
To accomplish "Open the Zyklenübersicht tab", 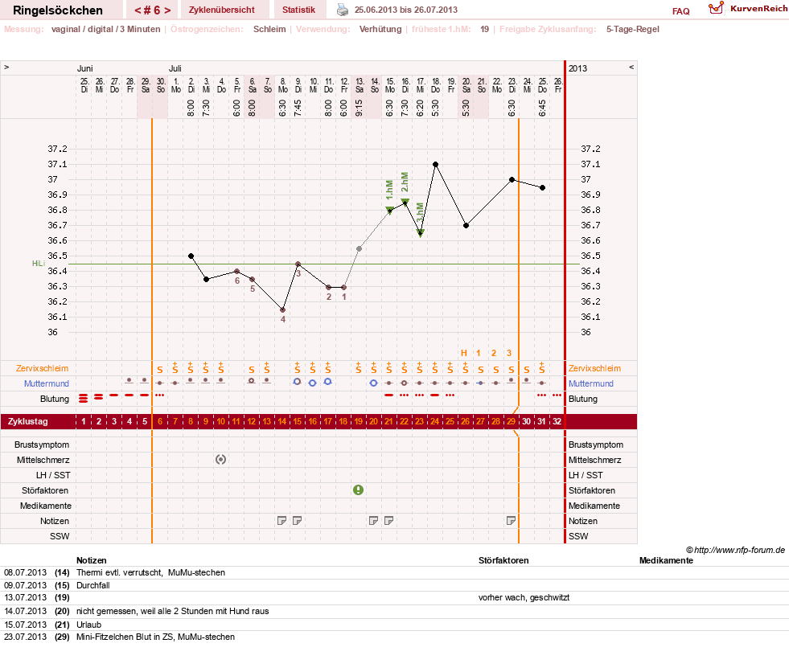I will tap(222, 10).
